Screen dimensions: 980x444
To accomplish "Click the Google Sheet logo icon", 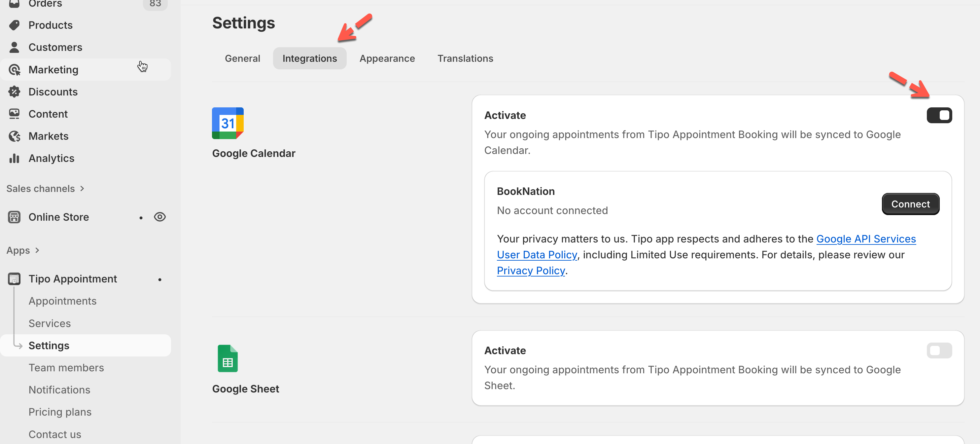I will point(227,358).
